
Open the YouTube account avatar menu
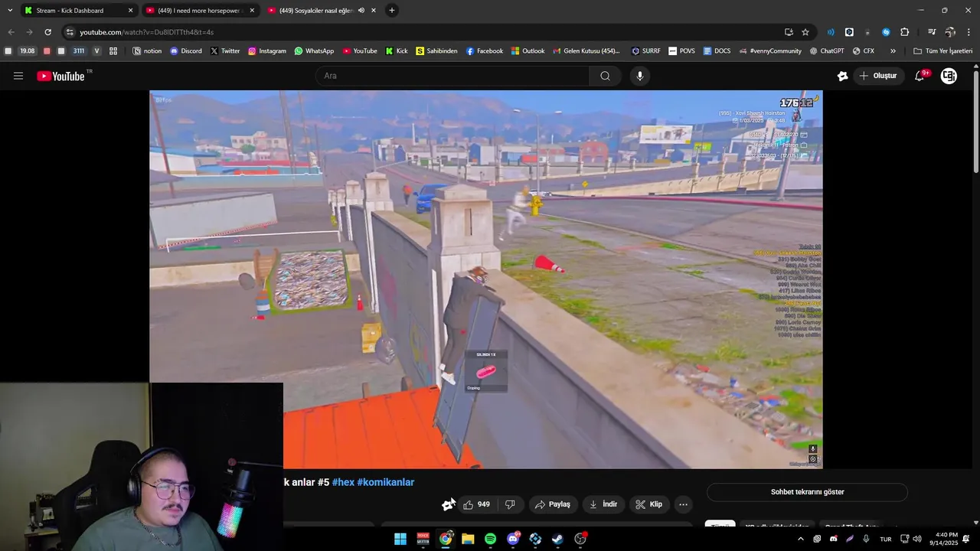click(949, 76)
